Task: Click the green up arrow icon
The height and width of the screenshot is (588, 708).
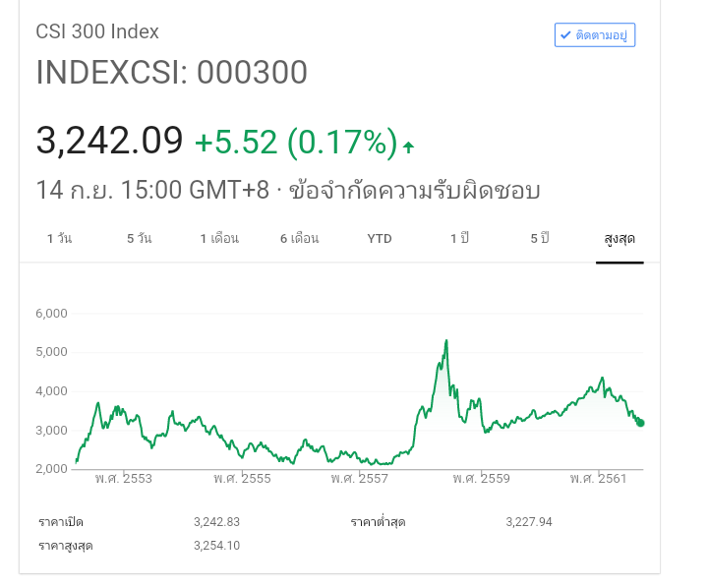Action: coord(408,147)
